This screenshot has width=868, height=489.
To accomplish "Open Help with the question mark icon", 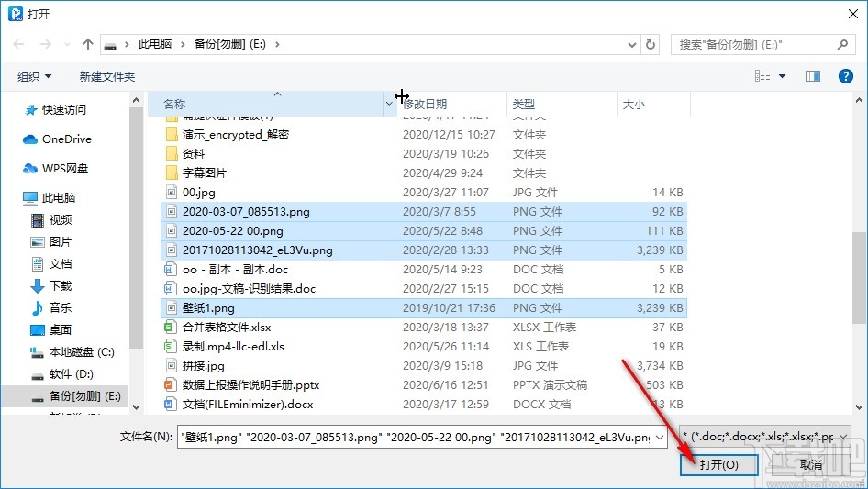I will (x=845, y=76).
